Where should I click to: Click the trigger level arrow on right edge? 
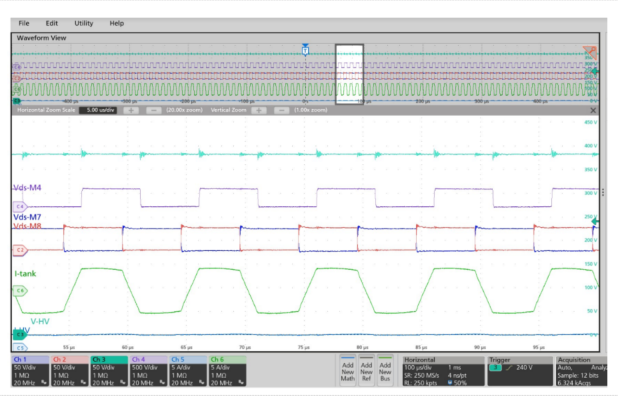[595, 222]
